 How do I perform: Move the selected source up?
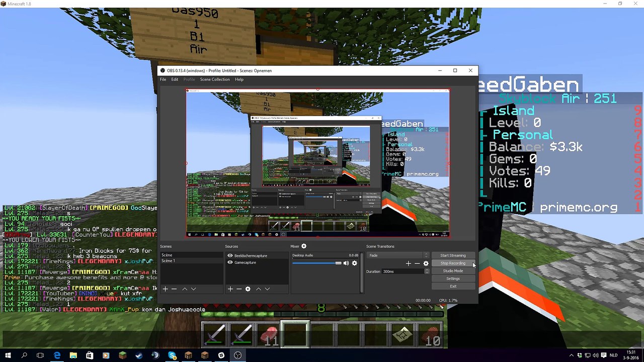coord(259,289)
